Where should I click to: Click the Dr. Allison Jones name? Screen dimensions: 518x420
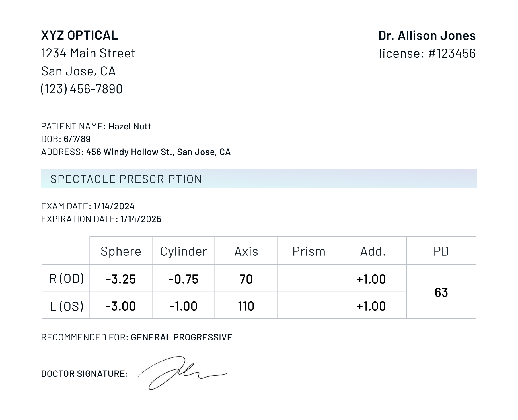click(x=427, y=36)
